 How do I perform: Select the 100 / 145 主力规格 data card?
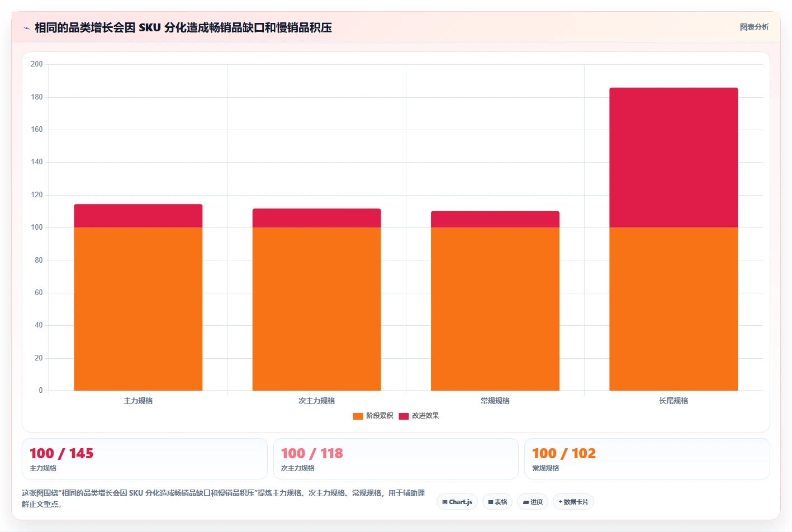145,459
